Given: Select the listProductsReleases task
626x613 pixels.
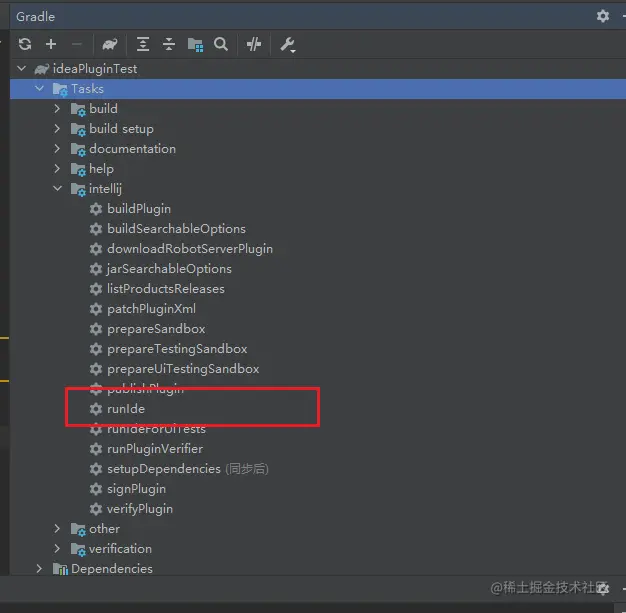Looking at the screenshot, I should pos(166,289).
